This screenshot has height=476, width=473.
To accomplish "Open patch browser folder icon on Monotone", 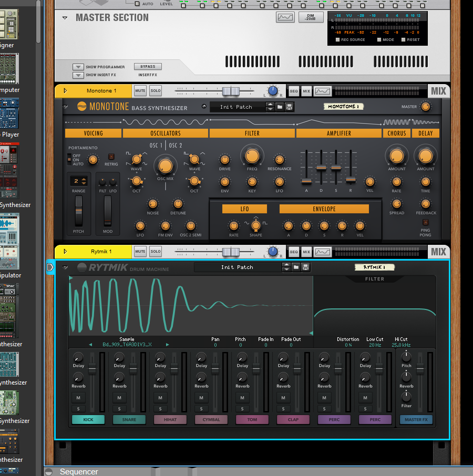I will click(x=280, y=107).
